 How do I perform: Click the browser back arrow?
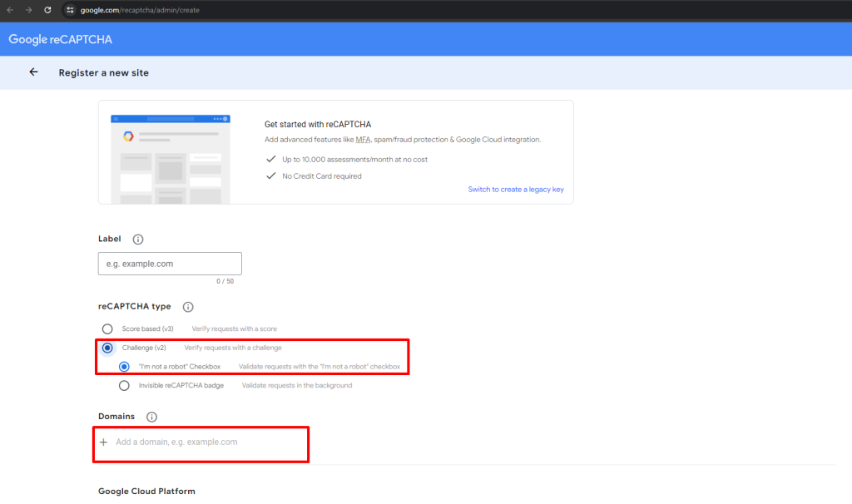point(10,10)
